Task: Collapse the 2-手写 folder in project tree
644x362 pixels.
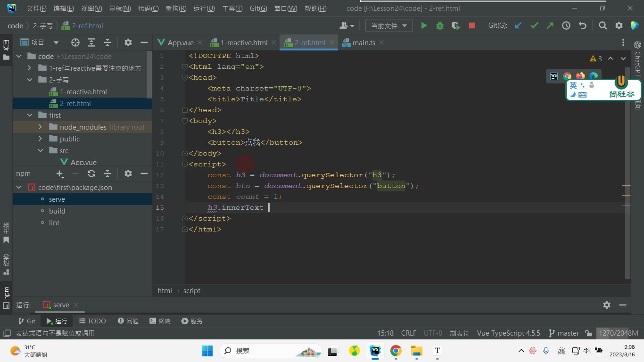Action: pyautogui.click(x=30, y=80)
